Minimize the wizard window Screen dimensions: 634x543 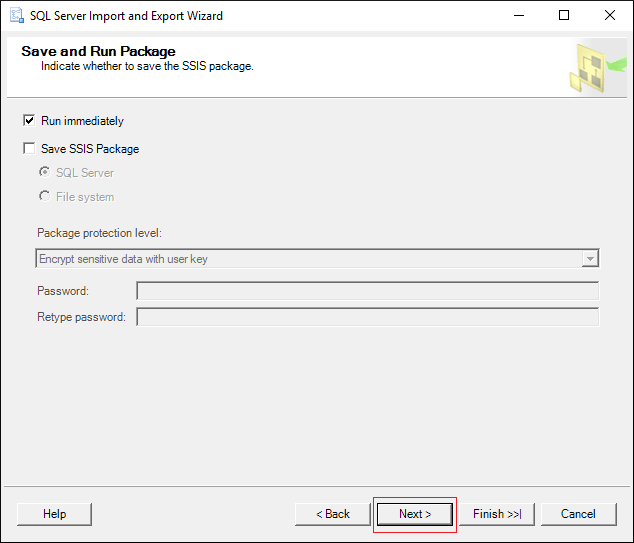click(x=519, y=15)
